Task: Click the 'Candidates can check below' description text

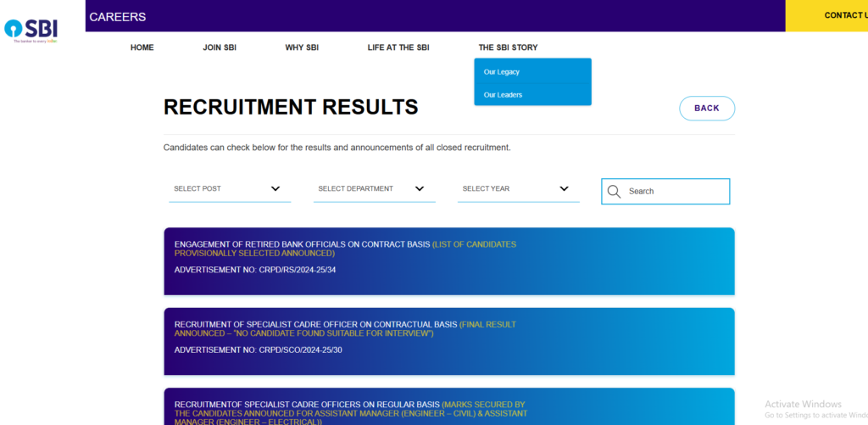Action: (337, 148)
